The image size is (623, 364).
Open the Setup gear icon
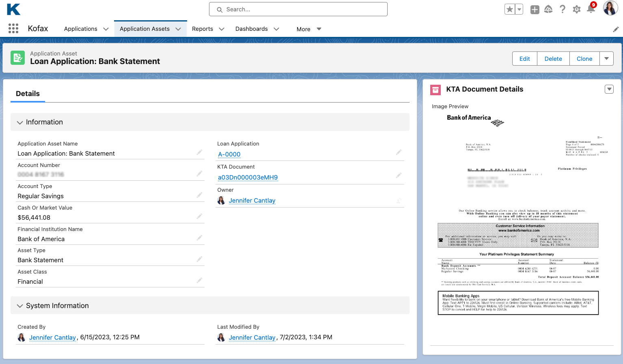pos(576,9)
